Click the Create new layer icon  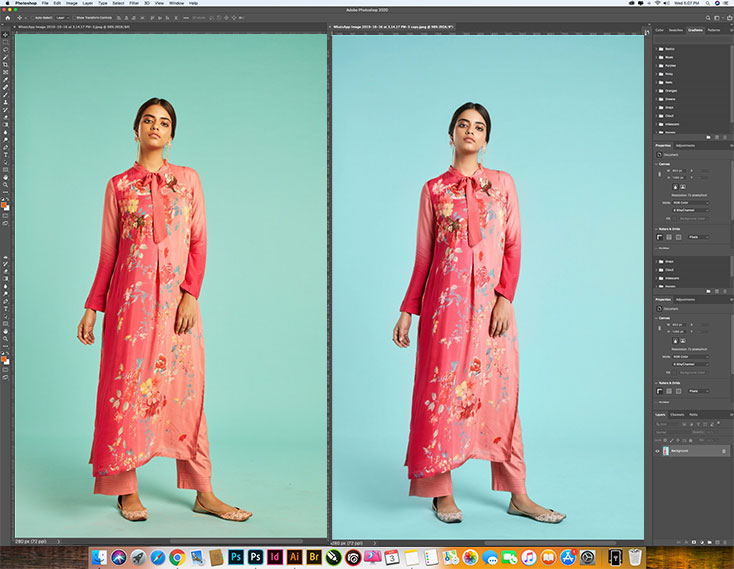717,542
